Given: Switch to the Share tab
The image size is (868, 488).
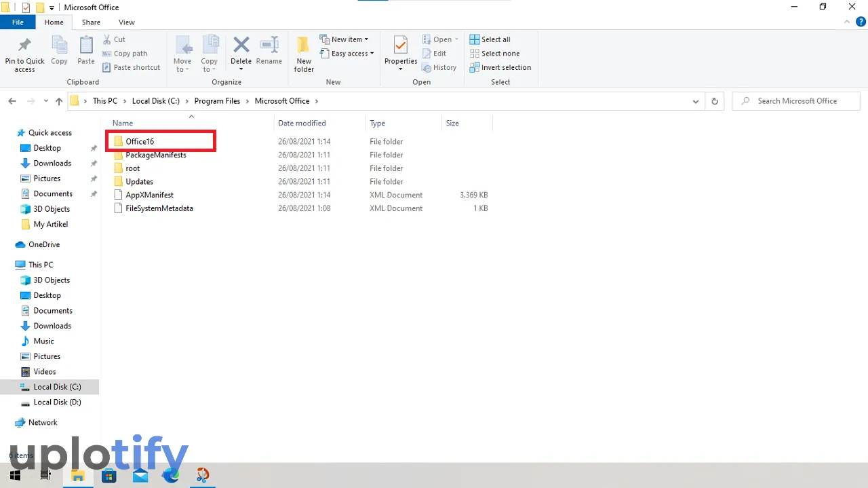Looking at the screenshot, I should [x=91, y=22].
